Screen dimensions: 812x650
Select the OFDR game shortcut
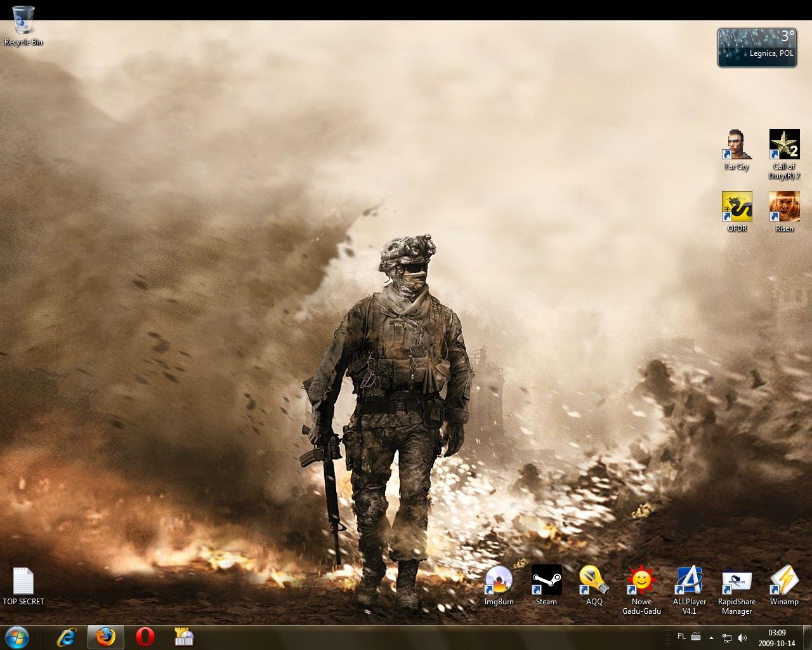(x=737, y=212)
